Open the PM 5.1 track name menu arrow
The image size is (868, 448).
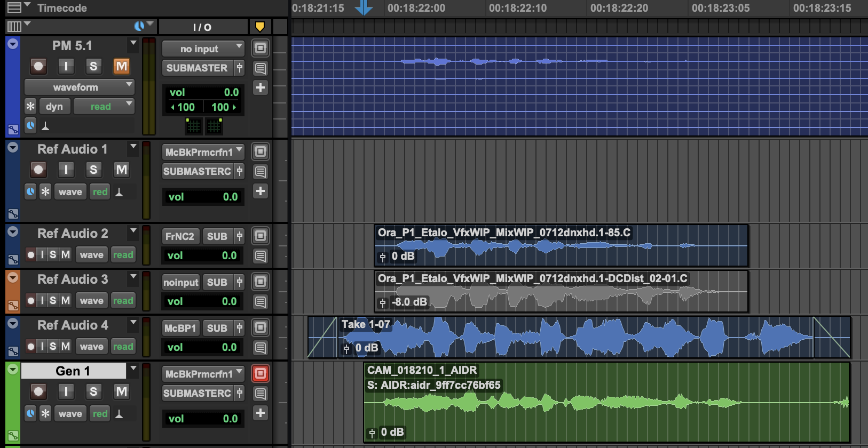click(x=133, y=43)
